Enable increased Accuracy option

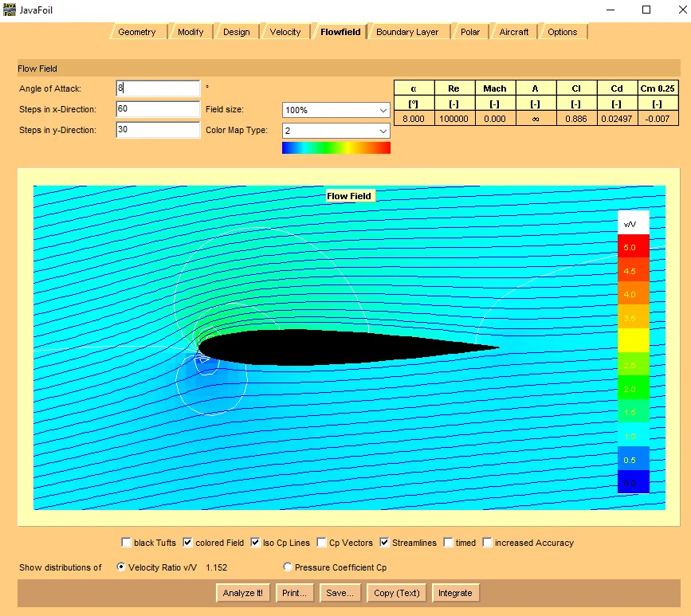tap(487, 543)
